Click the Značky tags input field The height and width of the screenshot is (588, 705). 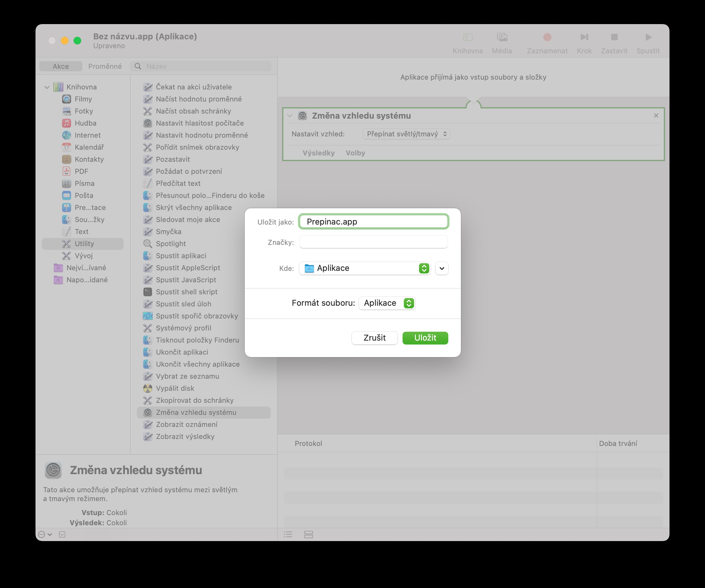373,242
